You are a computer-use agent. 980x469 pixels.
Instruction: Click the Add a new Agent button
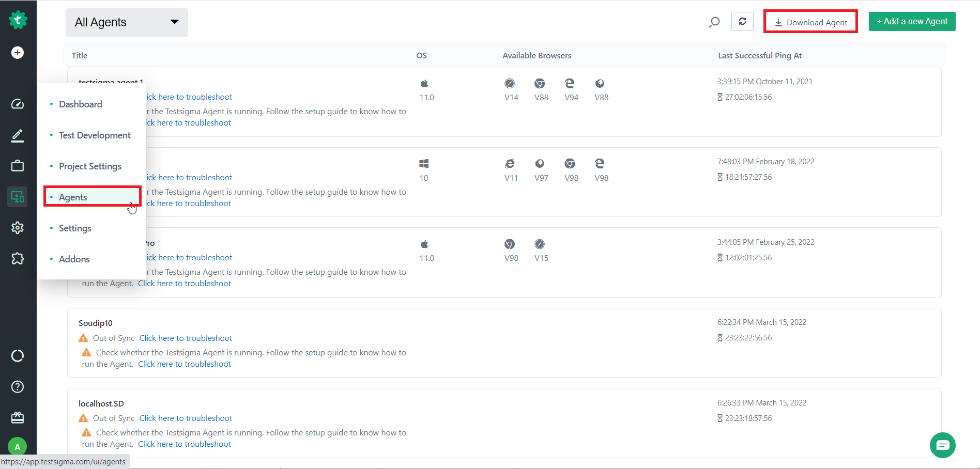912,22
